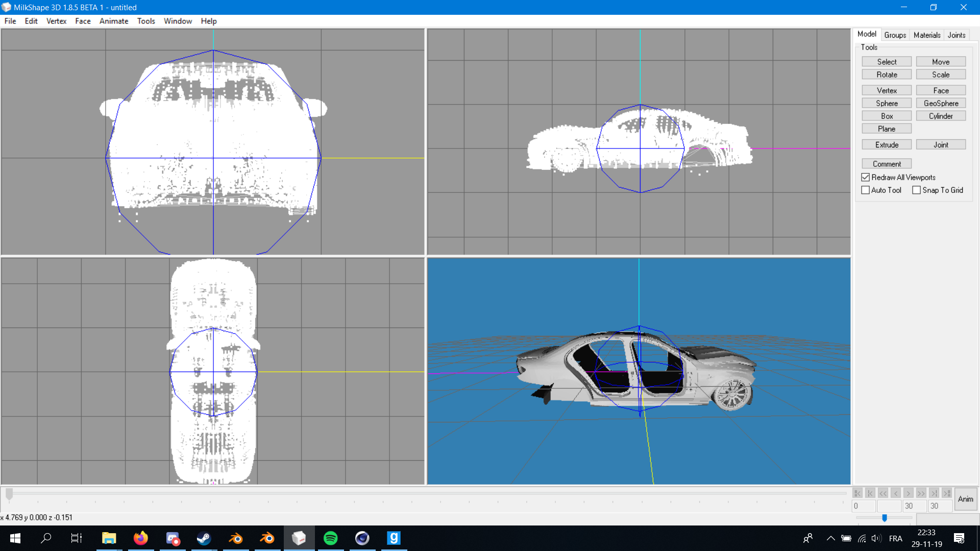The image size is (980, 551).
Task: Adjust the small blue slider under frame fields
Action: [885, 518]
